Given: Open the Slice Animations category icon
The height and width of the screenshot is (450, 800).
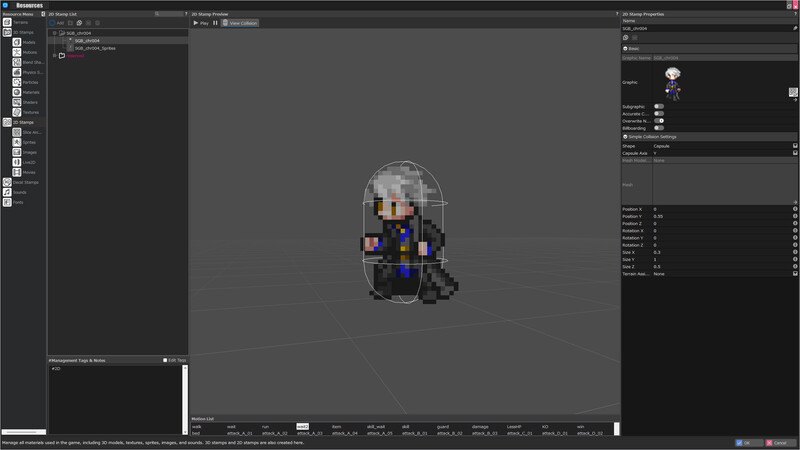Looking at the screenshot, I should pos(17,132).
